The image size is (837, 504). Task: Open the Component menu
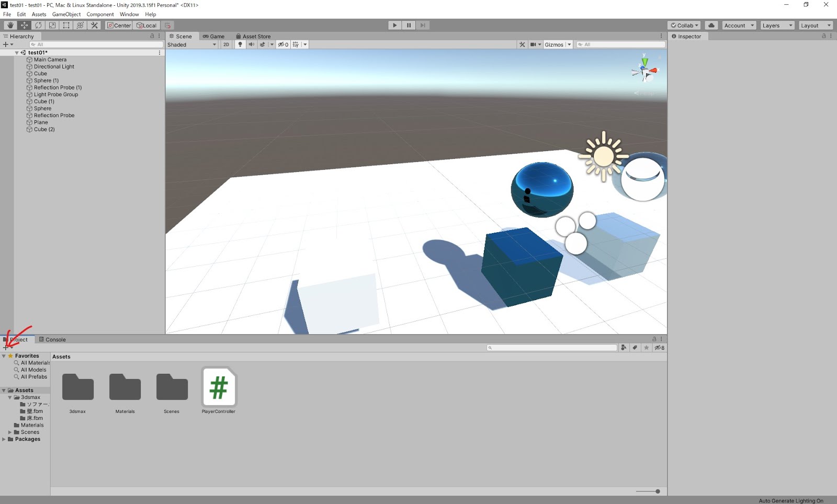[x=100, y=14]
